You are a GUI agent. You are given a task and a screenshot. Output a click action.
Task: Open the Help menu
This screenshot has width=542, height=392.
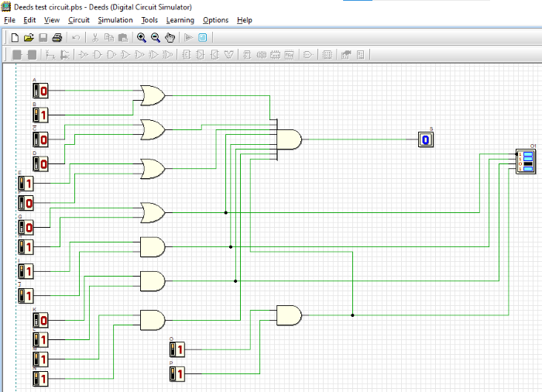245,20
